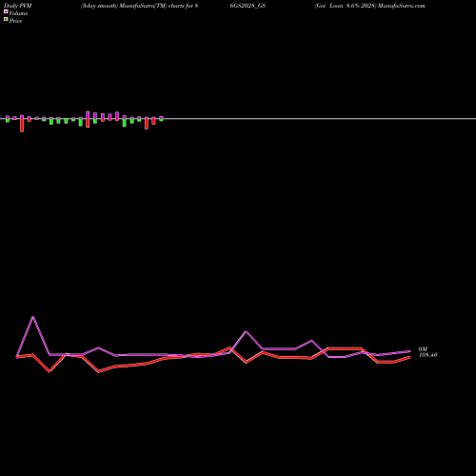Image resolution: width=476 pixels, height=476 pixels.
Task: Click the "6GS2028_GS" symbol text
Action: click(x=248, y=6)
